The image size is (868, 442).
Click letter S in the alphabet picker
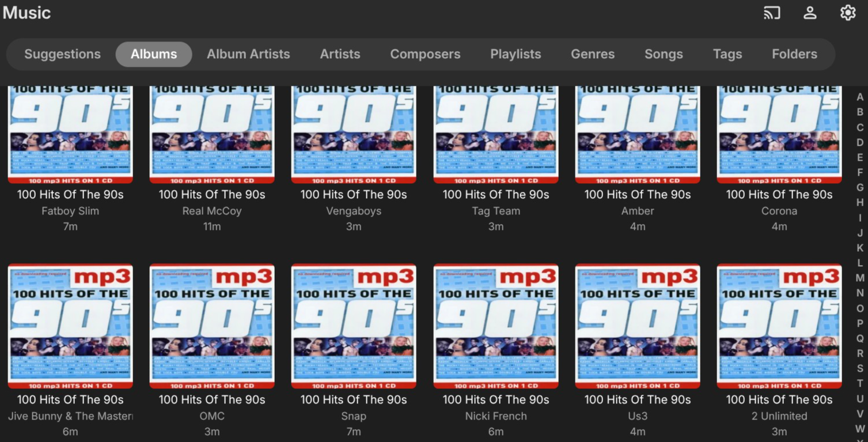tap(860, 368)
